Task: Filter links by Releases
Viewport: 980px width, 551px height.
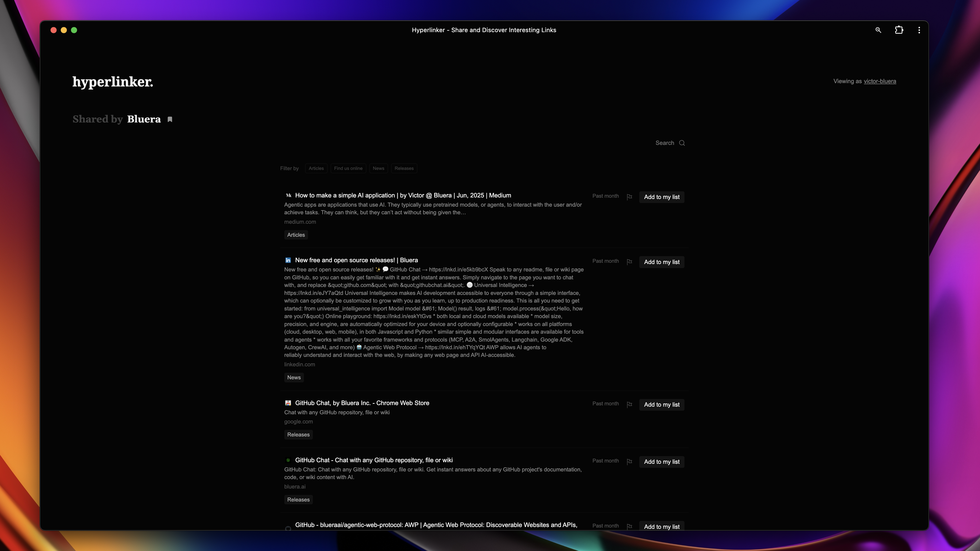Action: click(404, 168)
